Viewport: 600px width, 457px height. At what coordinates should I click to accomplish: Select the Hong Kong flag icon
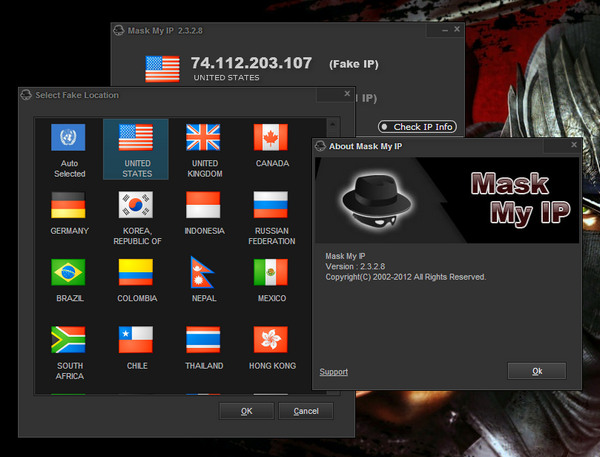pyautogui.click(x=271, y=339)
